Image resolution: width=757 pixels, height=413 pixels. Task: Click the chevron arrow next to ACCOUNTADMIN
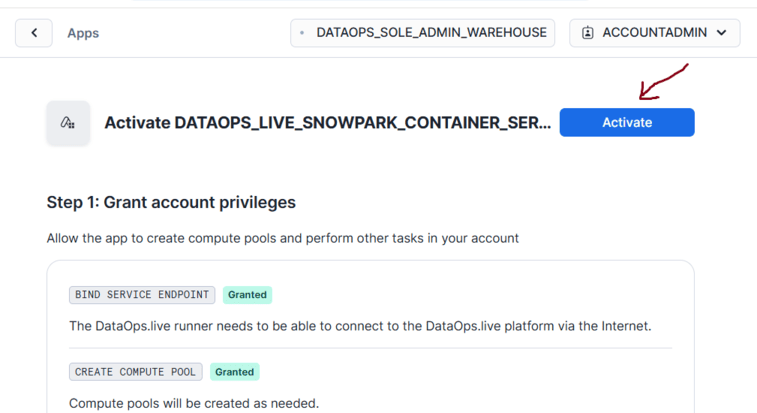pos(721,33)
